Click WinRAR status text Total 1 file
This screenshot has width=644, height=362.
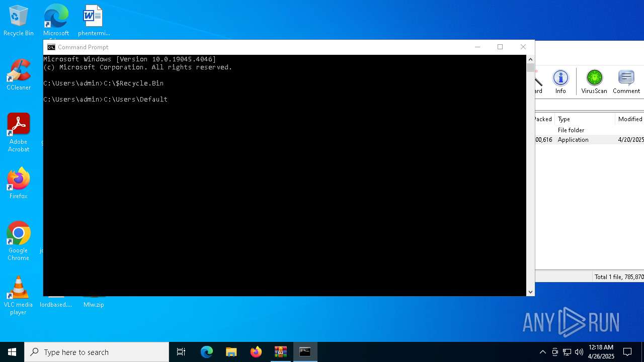click(x=619, y=277)
